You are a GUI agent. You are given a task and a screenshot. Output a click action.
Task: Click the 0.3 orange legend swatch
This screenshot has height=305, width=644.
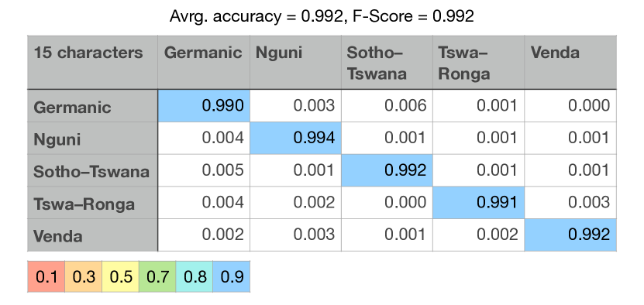(84, 276)
